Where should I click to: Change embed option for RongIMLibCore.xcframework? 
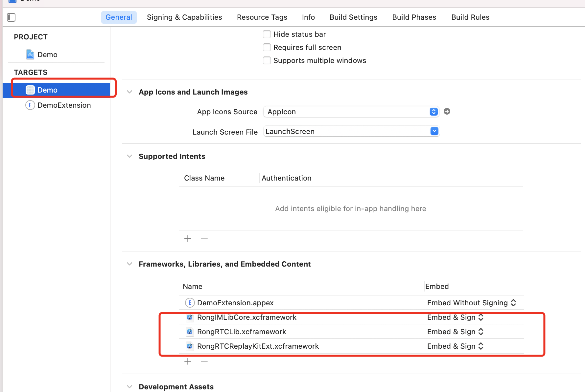pyautogui.click(x=456, y=317)
